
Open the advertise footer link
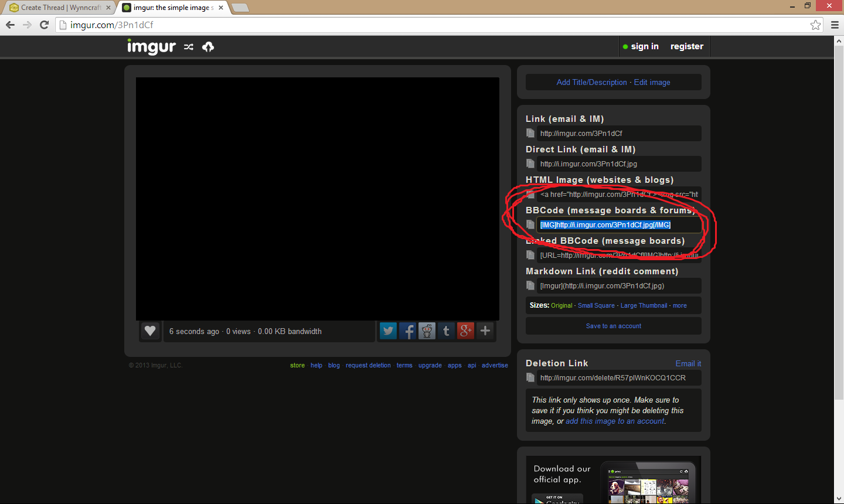point(495,365)
